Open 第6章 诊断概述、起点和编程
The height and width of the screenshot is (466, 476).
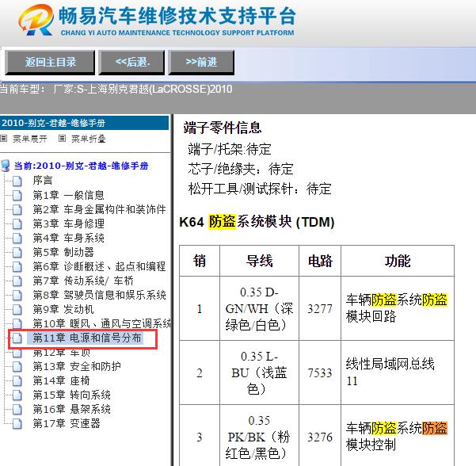[x=99, y=266]
